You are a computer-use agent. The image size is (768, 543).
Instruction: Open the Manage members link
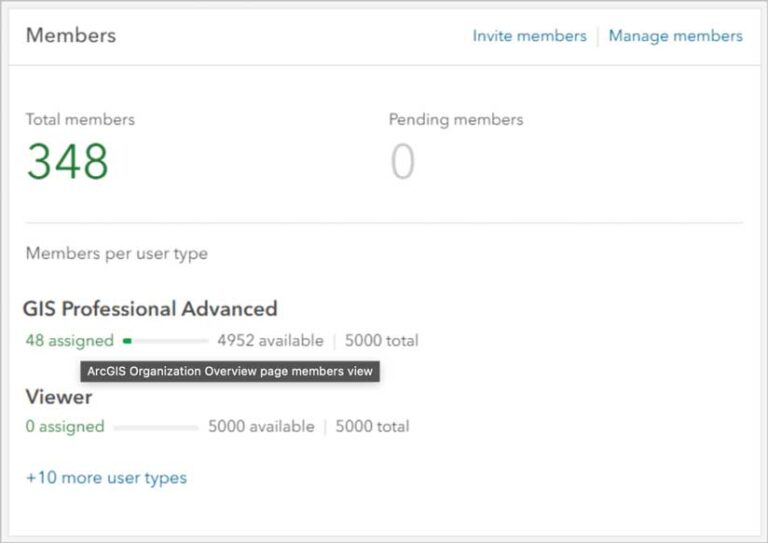pos(675,36)
